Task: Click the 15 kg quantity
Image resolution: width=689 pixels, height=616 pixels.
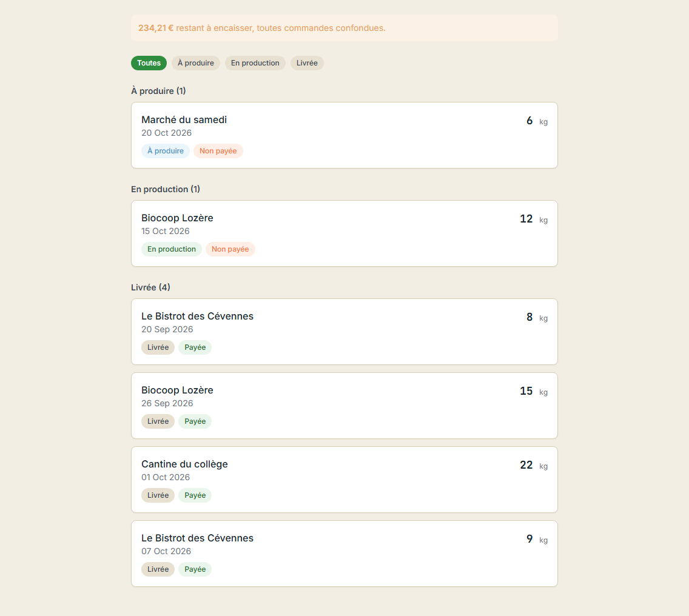Action: click(x=534, y=392)
